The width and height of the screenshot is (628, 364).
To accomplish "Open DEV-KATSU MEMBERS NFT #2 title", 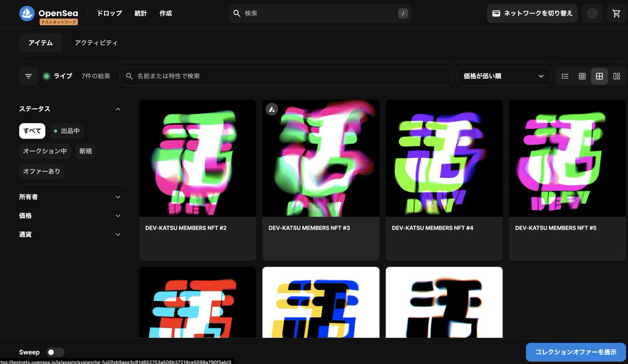I will 186,228.
